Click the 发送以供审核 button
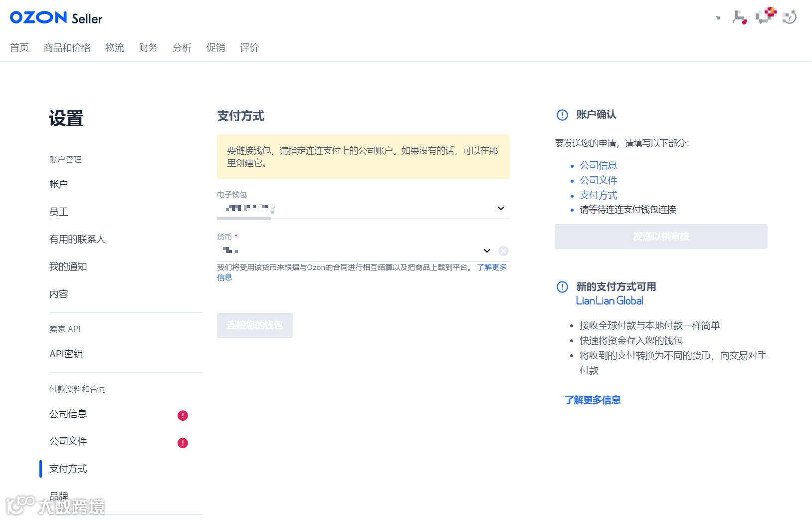The height and width of the screenshot is (520, 812). 661,237
